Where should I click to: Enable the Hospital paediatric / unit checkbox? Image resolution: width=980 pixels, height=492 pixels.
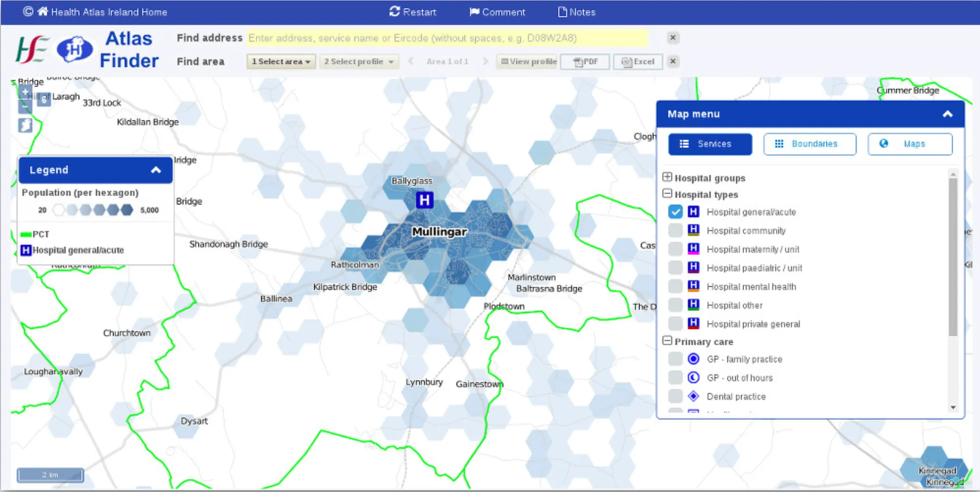(x=675, y=267)
